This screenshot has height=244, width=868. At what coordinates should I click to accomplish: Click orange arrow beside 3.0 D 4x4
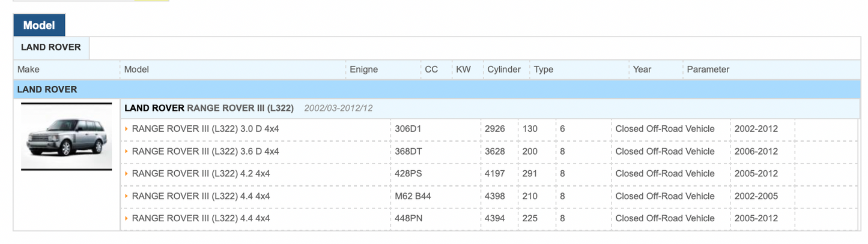127,129
